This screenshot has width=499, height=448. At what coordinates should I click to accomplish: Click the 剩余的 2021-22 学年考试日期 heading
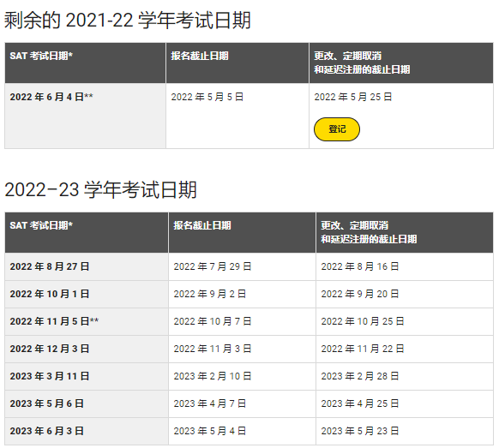pos(128,20)
